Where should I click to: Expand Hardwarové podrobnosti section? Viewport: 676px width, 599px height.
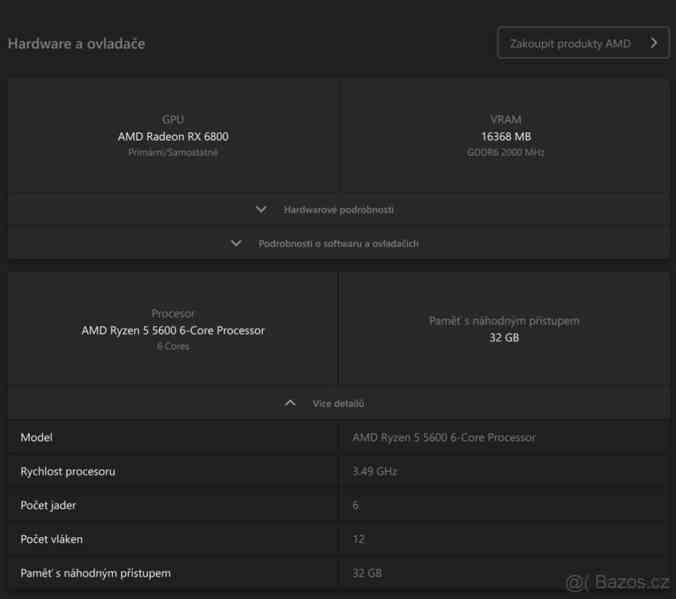[x=338, y=210]
